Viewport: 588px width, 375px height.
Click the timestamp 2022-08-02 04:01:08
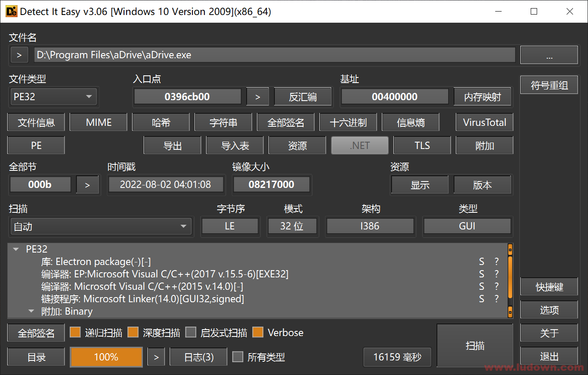click(x=165, y=185)
